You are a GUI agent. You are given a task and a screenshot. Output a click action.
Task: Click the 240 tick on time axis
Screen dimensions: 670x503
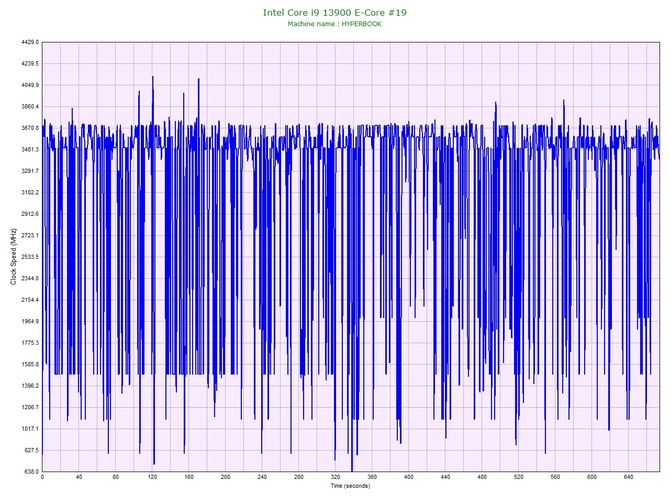click(x=262, y=477)
